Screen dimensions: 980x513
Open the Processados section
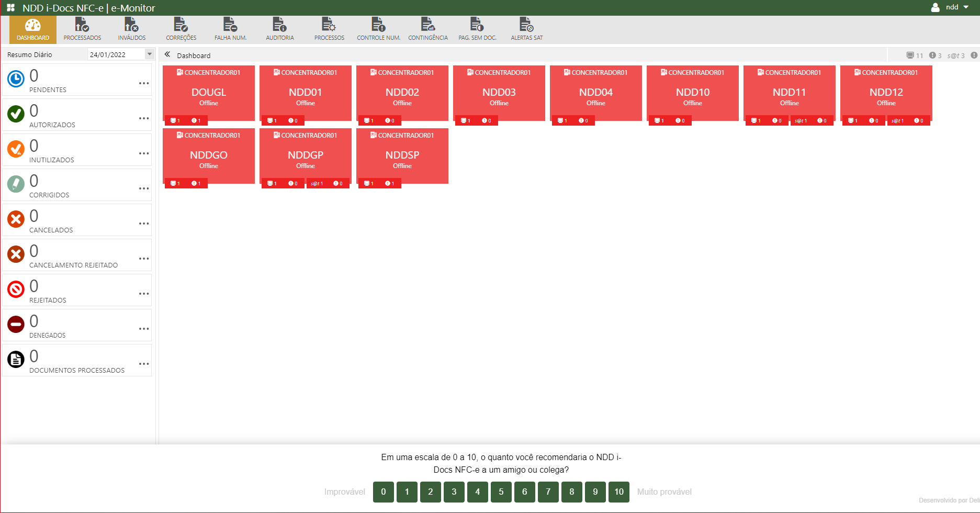82,29
